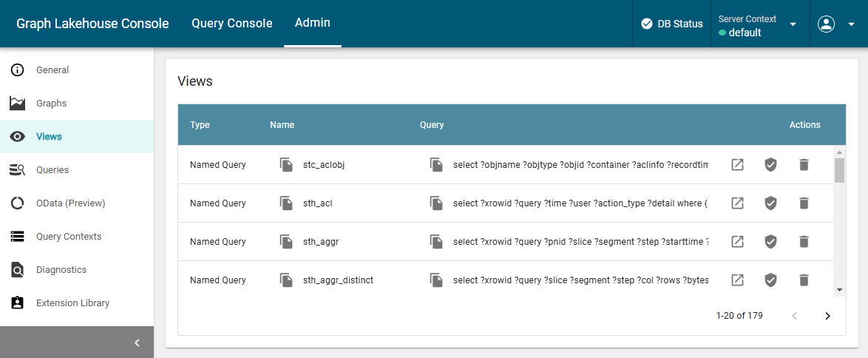The height and width of the screenshot is (358, 868).
Task: Click permissions shield icon for stc_aclobj
Action: click(770, 165)
